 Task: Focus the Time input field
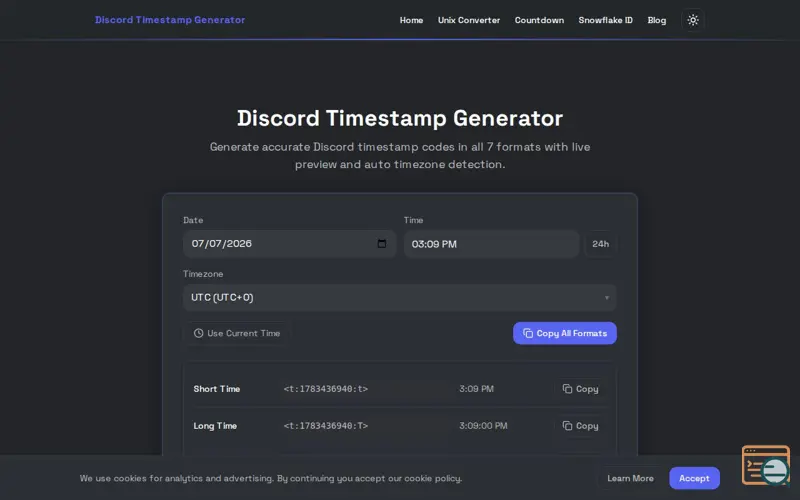pos(491,244)
